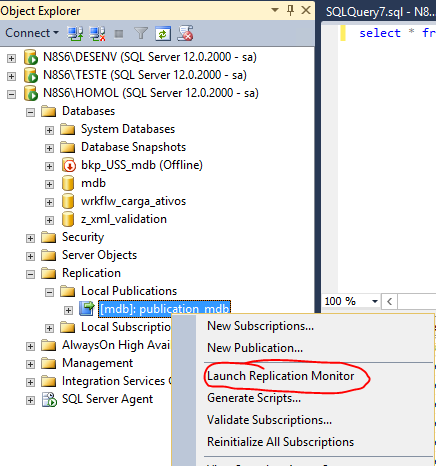This screenshot has width=436, height=466.
Task: Open the Object Explorer window position dropdown arrow
Action: coord(275,10)
